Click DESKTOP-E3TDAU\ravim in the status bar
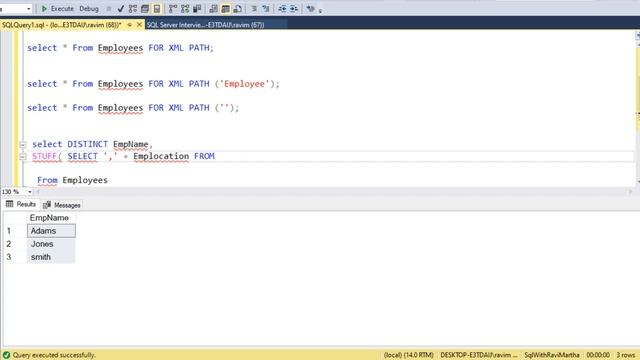Image resolution: width=640 pixels, height=360 pixels. tap(478, 355)
